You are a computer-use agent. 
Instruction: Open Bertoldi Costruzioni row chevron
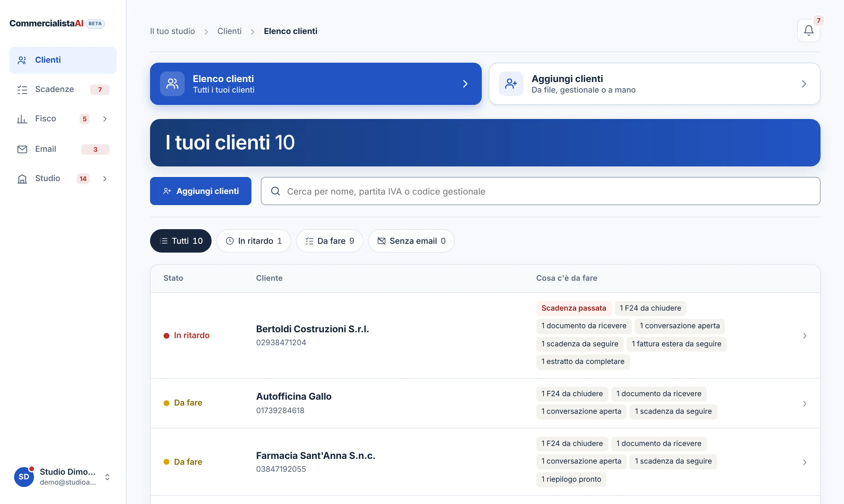805,336
